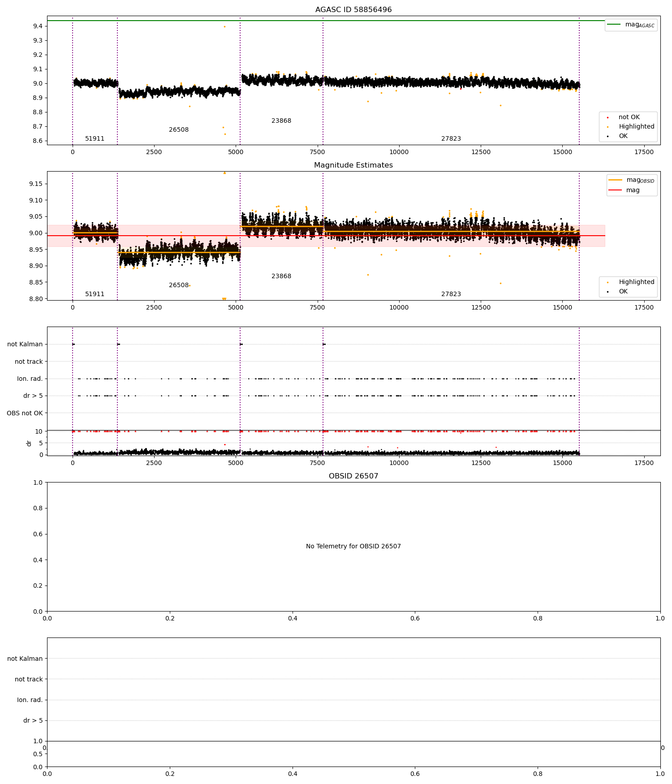Click the 8.6 y-axis tick in top plot
672x784 pixels.
coord(38,141)
